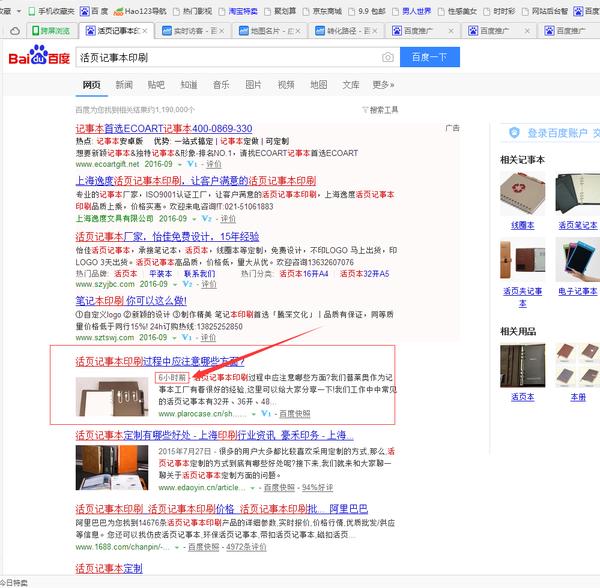This screenshot has height=588, width=600.
Task: Click the 登录百度账户 shield icon
Action: coord(514,133)
